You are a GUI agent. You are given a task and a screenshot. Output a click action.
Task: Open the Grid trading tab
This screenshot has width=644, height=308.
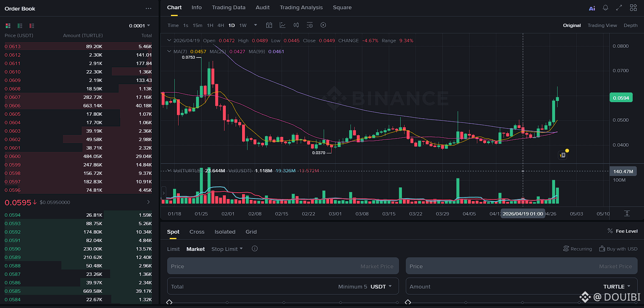pos(251,232)
